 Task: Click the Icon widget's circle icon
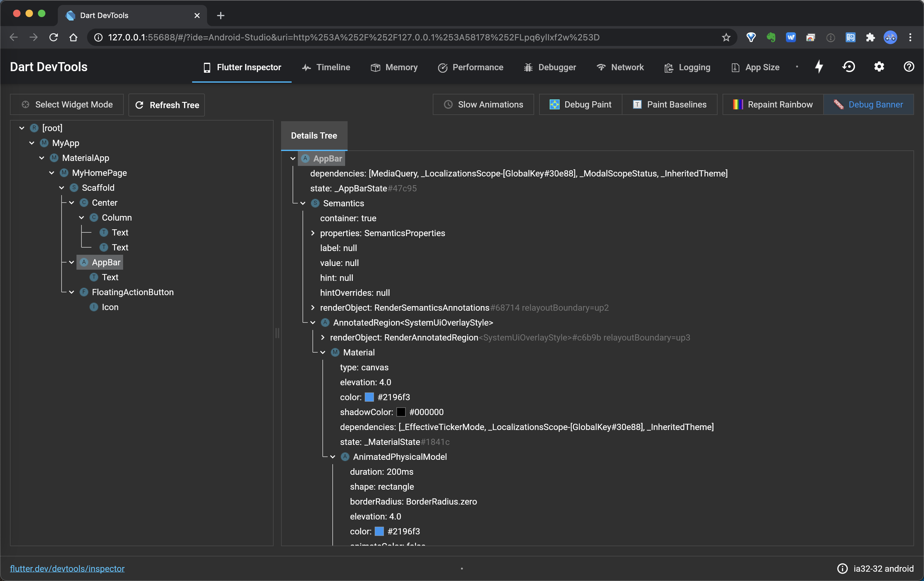pyautogui.click(x=94, y=307)
